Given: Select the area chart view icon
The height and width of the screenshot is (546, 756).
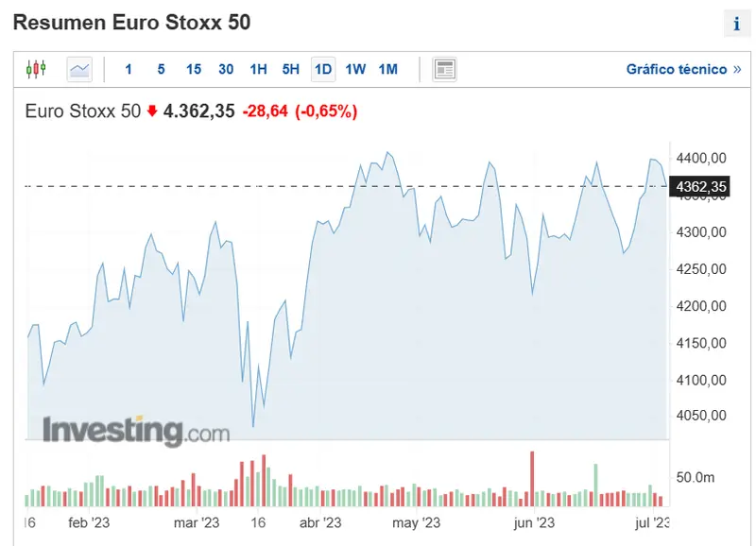Looking at the screenshot, I should (x=79, y=68).
